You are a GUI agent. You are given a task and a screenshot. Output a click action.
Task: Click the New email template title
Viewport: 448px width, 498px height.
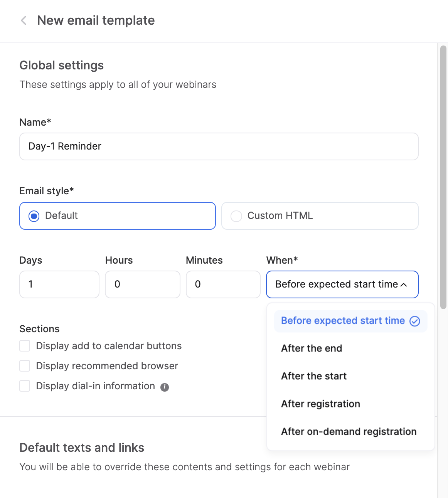96,20
